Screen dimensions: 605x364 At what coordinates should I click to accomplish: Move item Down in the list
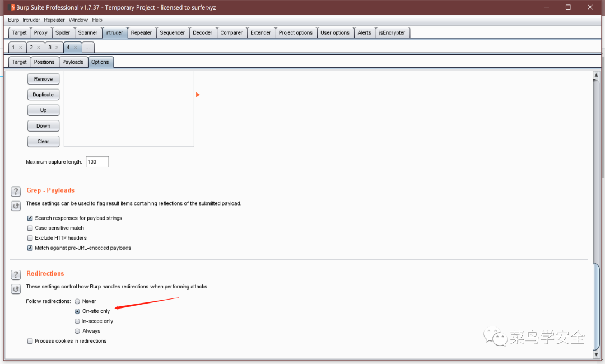pos(43,125)
